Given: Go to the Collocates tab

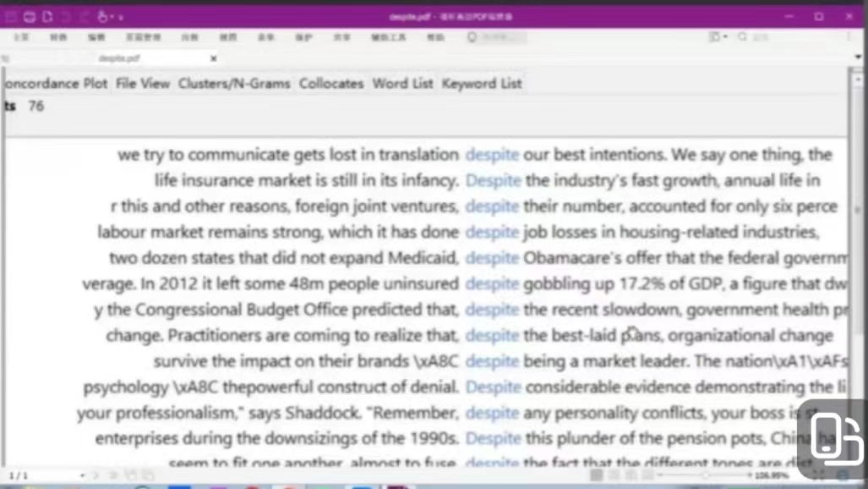Looking at the screenshot, I should pyautogui.click(x=331, y=83).
